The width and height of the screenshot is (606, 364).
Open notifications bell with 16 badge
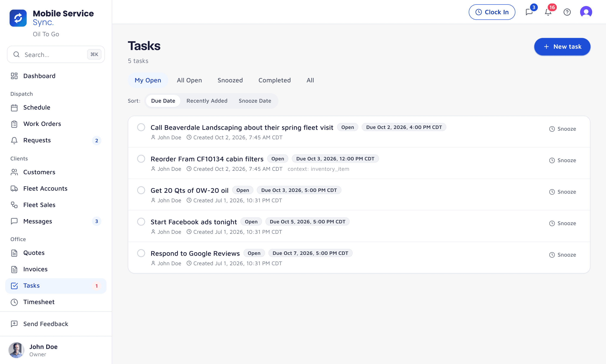point(548,12)
